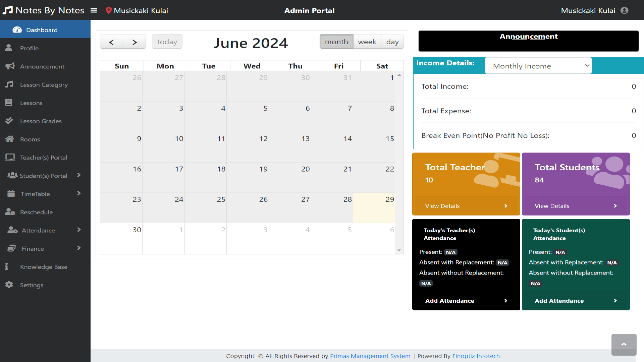Click the user account icon in top bar

pyautogui.click(x=625, y=10)
